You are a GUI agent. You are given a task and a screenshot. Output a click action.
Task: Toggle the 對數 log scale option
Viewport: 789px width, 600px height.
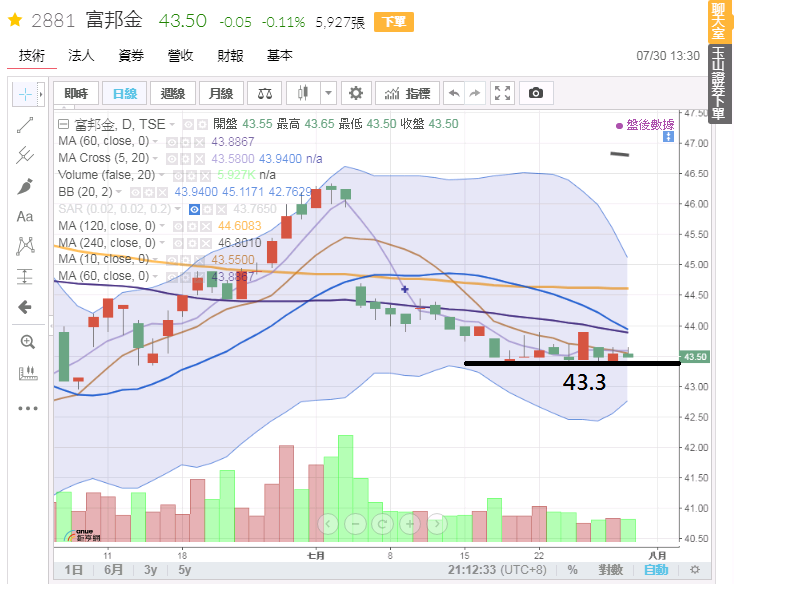(x=610, y=570)
